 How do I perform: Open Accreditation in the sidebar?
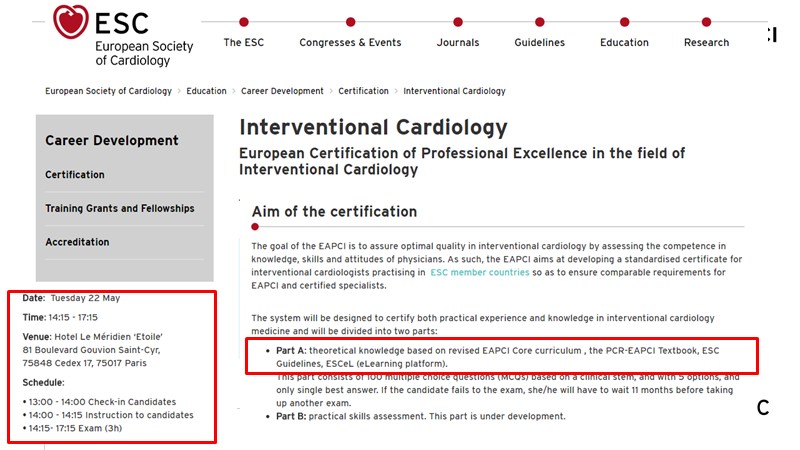point(79,243)
